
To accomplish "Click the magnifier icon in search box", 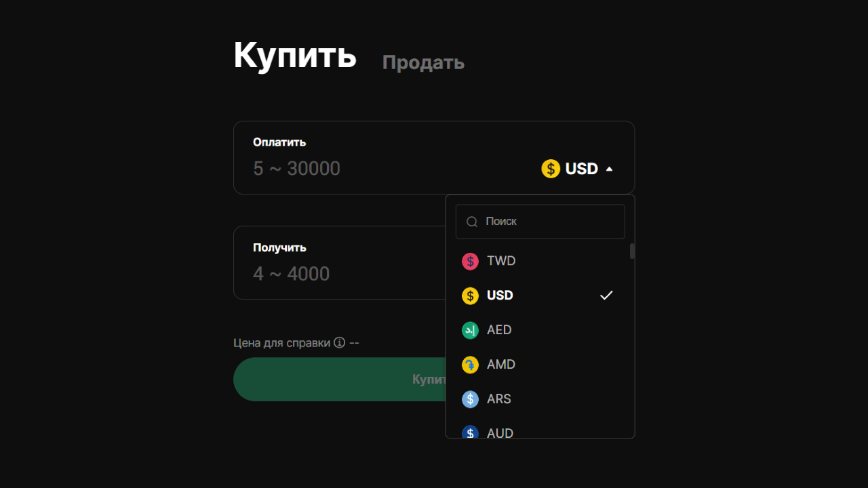I will coord(472,222).
